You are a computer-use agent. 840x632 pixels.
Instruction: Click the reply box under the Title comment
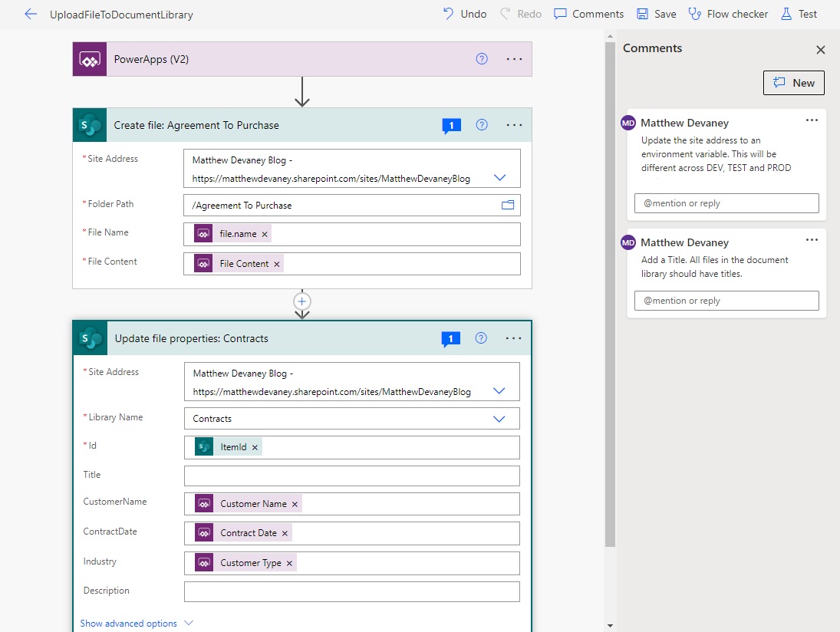coord(726,301)
